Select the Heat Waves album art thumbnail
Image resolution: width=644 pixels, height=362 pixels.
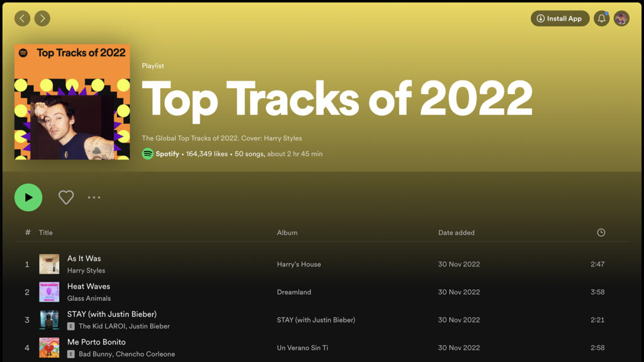pos(49,292)
